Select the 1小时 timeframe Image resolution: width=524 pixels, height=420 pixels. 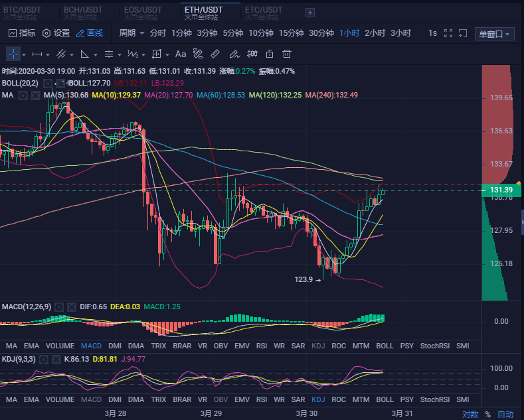tap(349, 33)
